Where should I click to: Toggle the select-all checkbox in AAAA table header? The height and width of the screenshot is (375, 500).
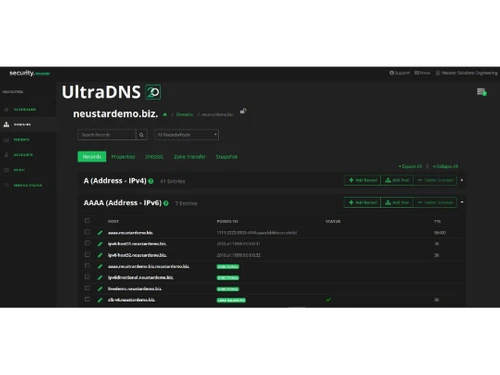[x=87, y=221]
